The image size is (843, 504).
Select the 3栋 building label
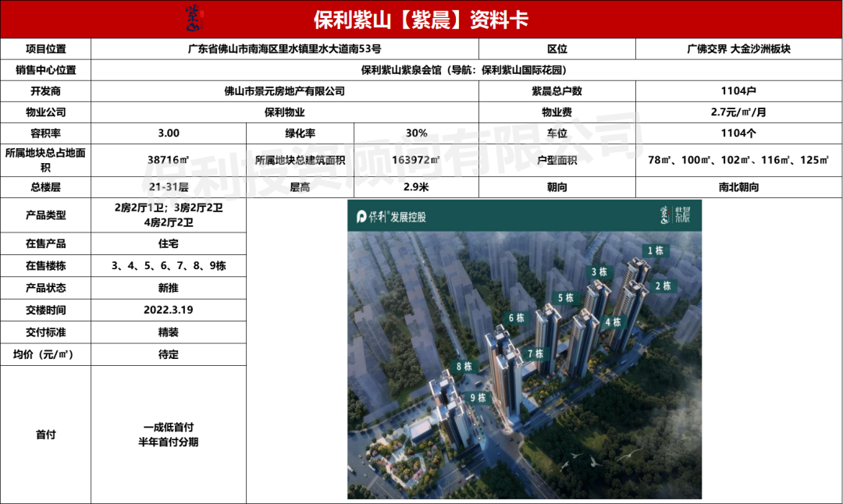(599, 272)
